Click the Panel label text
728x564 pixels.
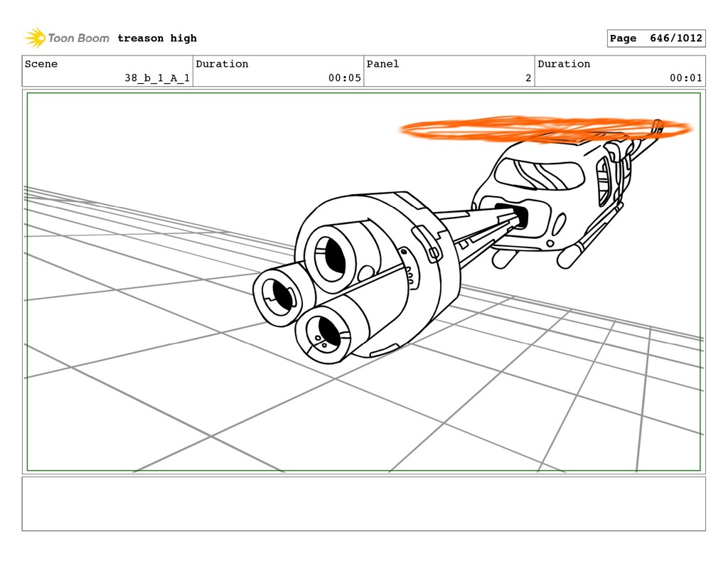[382, 63]
